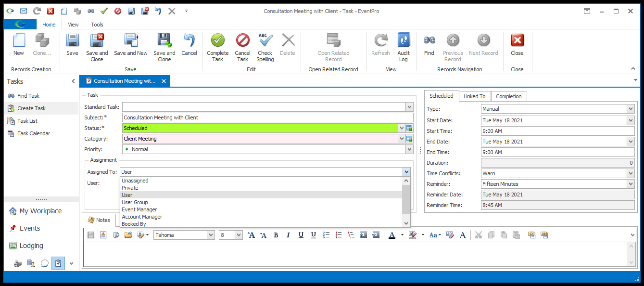Open the Lodging navigation section
The width and height of the screenshot is (644, 286).
pyautogui.click(x=41, y=246)
